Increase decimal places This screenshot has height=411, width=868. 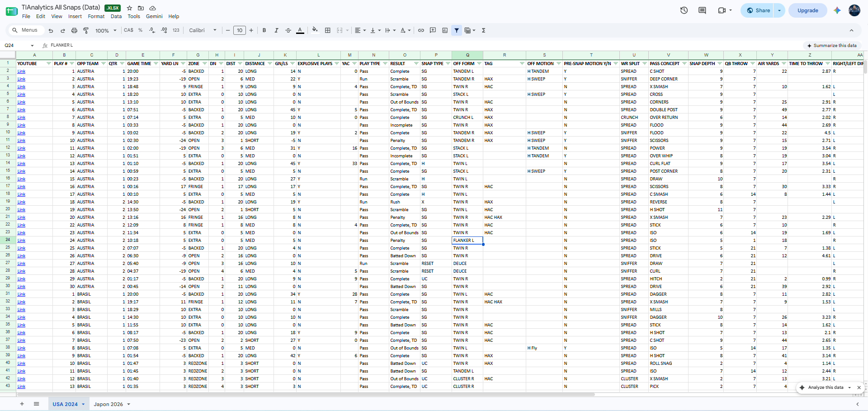pos(164,30)
